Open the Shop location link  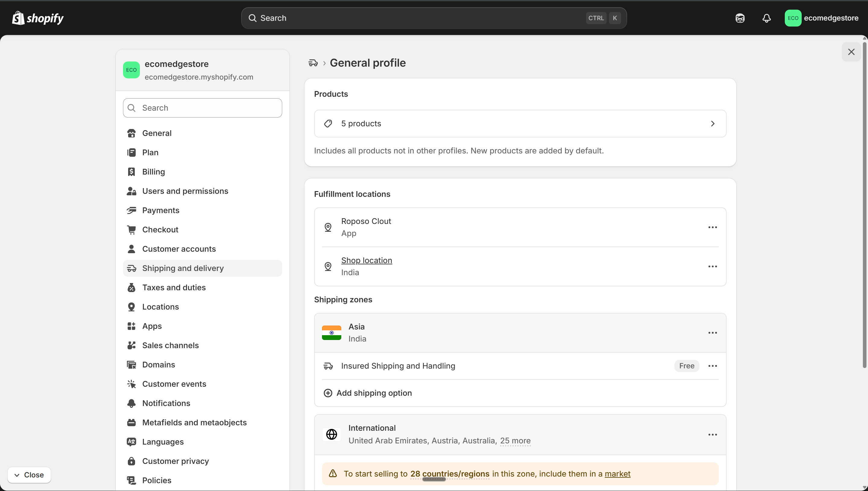367,260
